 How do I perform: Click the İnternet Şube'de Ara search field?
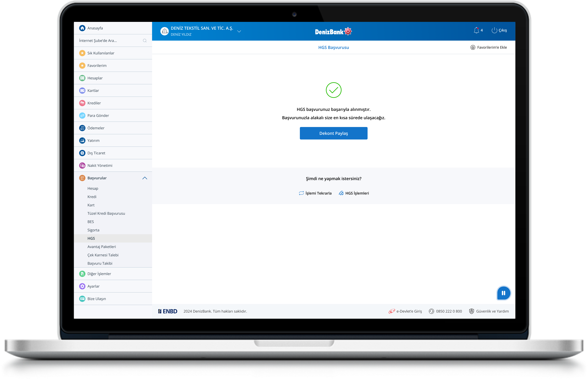(x=109, y=41)
